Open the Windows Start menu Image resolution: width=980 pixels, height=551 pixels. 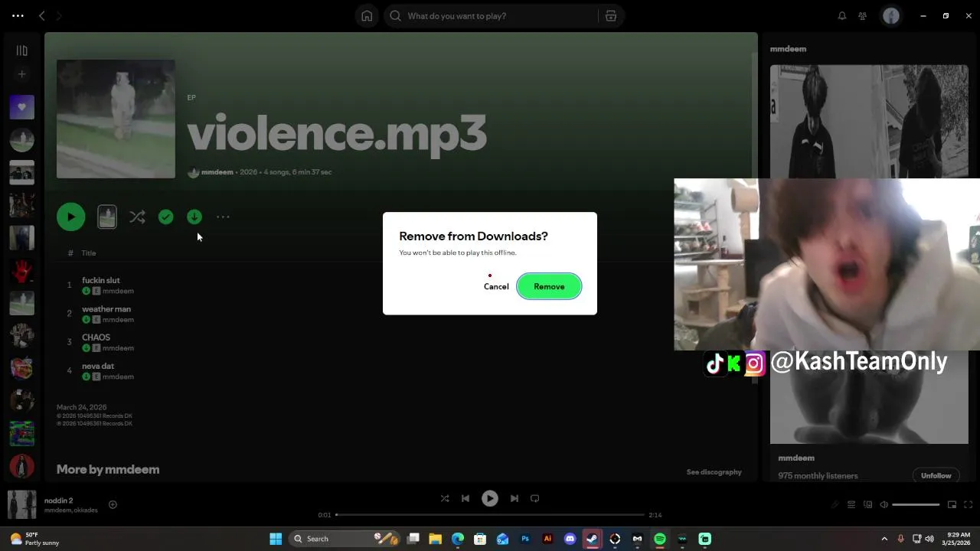(276, 539)
